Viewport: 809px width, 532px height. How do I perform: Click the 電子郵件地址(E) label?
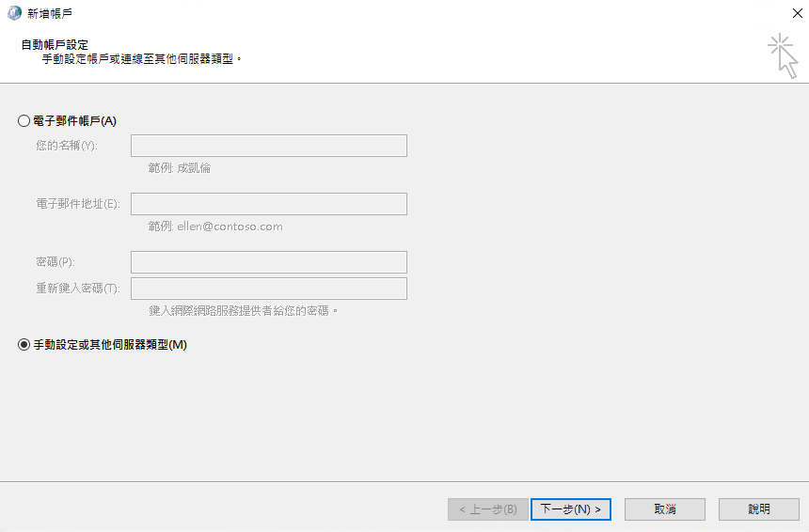tap(77, 204)
